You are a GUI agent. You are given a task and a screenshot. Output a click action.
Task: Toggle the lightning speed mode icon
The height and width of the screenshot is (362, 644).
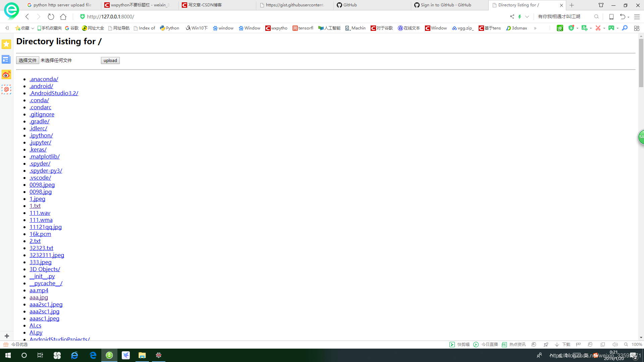coord(520,16)
